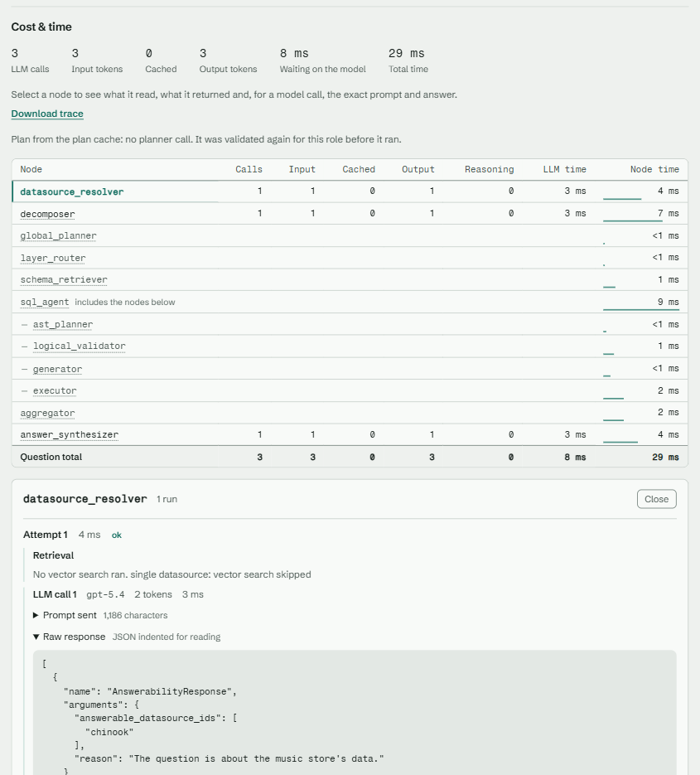
Task: Click the Node column header
Action: pos(31,170)
